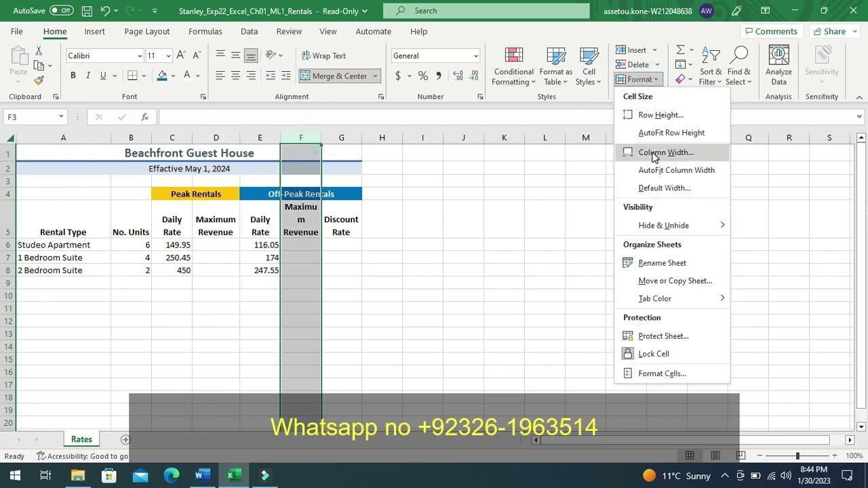Open the Cell Styles dropdown
This screenshot has width=868, height=488.
[589, 66]
